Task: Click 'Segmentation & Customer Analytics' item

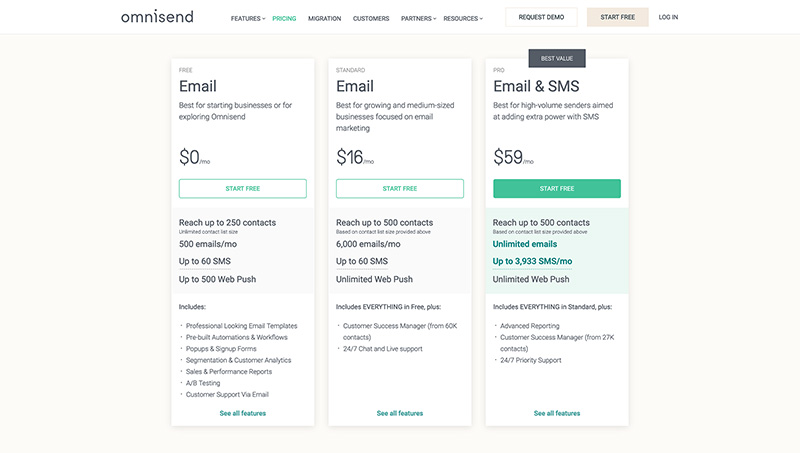Action: (x=238, y=360)
